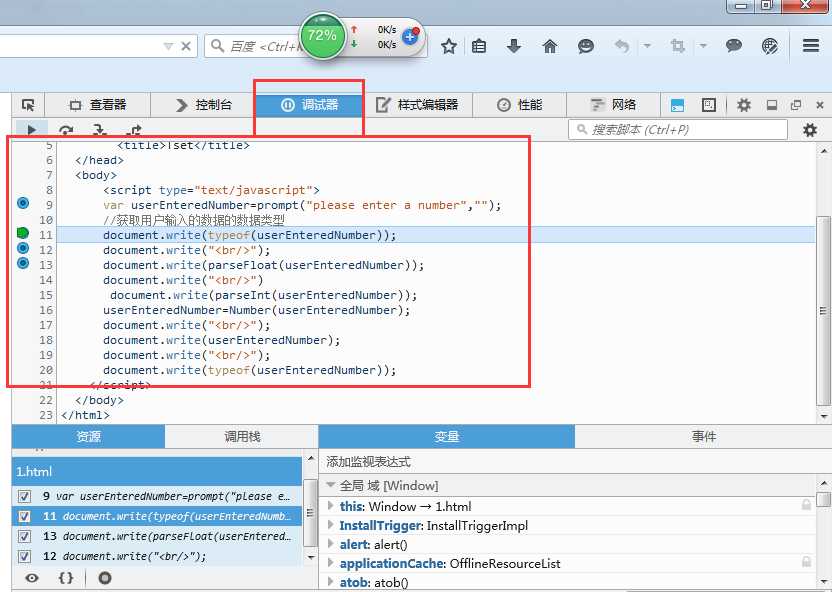Expand the this: Window variable
Image resolution: width=832 pixels, height=592 pixels.
pos(331,506)
